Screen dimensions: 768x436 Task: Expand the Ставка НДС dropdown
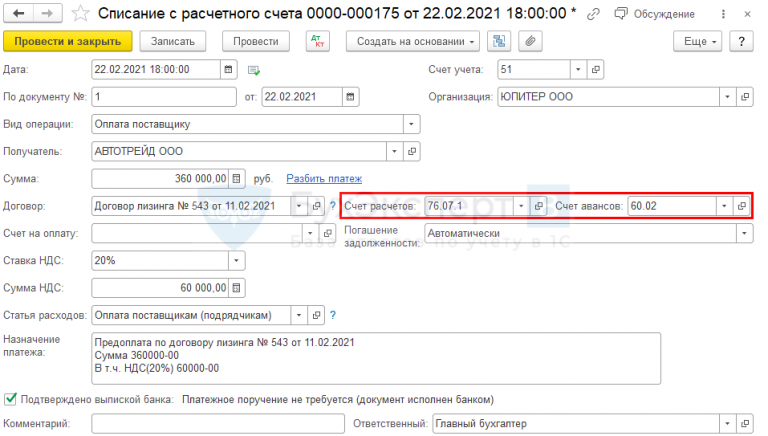pos(236,260)
